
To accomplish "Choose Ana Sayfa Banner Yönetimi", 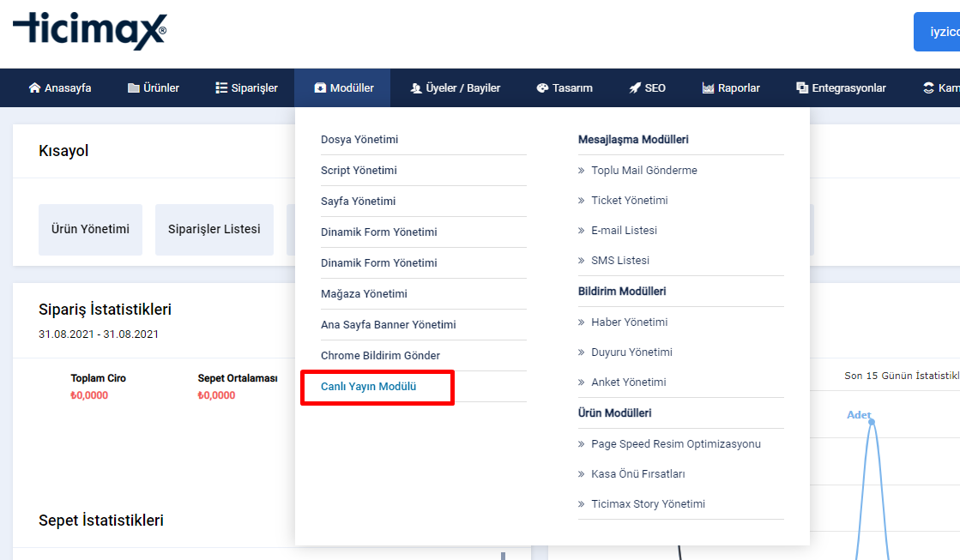I will 388,324.
